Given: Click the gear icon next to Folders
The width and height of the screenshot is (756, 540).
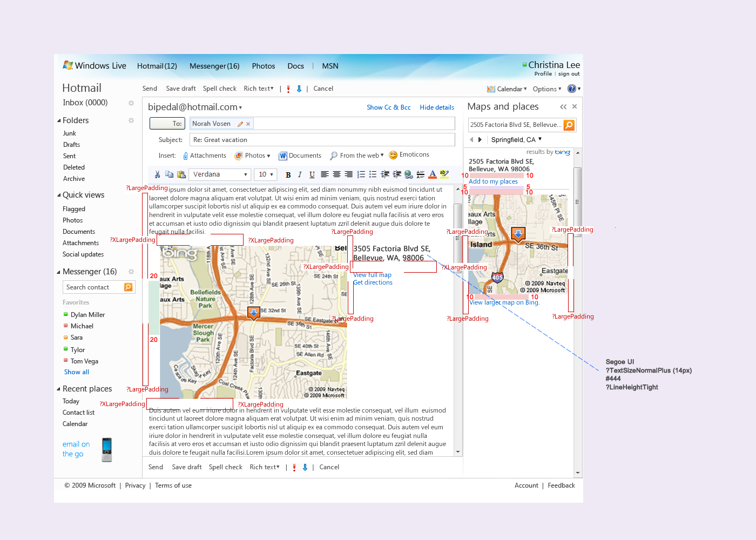Looking at the screenshot, I should 131,120.
